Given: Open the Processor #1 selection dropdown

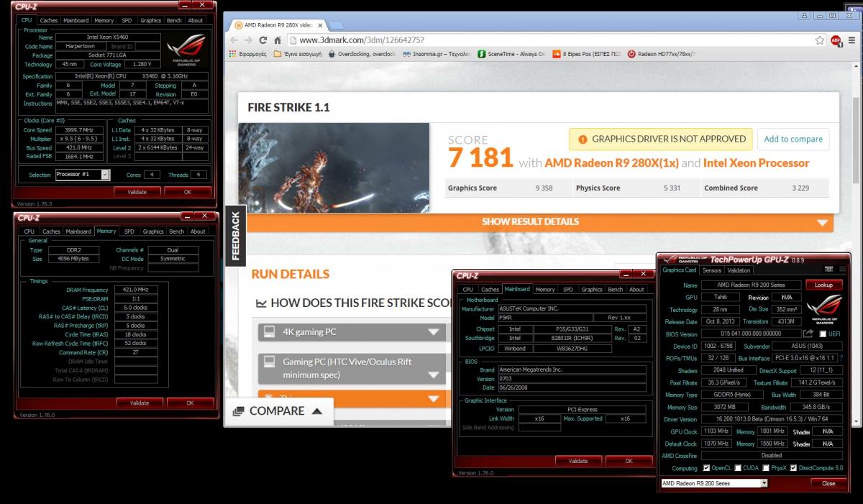Looking at the screenshot, I should coord(82,175).
